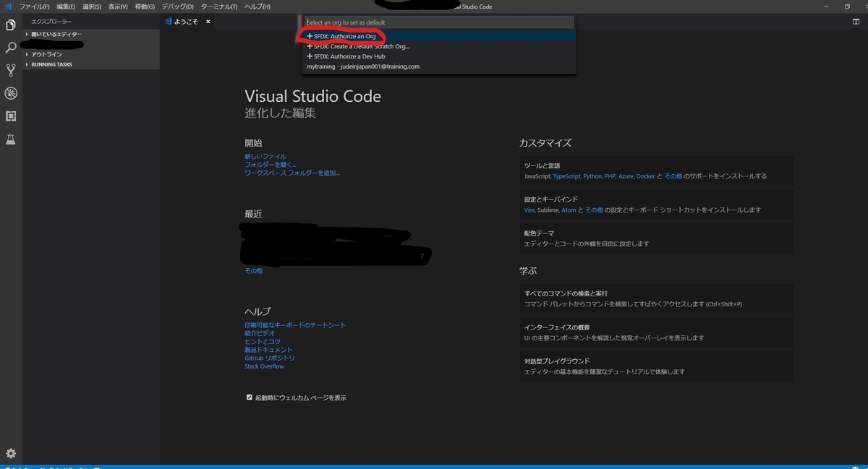Viewport: 868px width, 469px height.
Task: Open the デバッグ(D) menu
Action: pos(177,7)
